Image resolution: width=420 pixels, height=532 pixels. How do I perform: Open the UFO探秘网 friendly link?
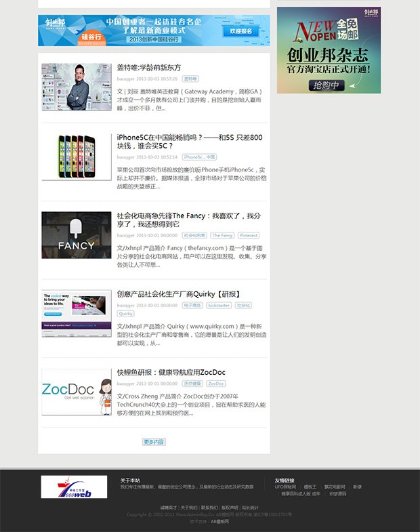point(285,487)
